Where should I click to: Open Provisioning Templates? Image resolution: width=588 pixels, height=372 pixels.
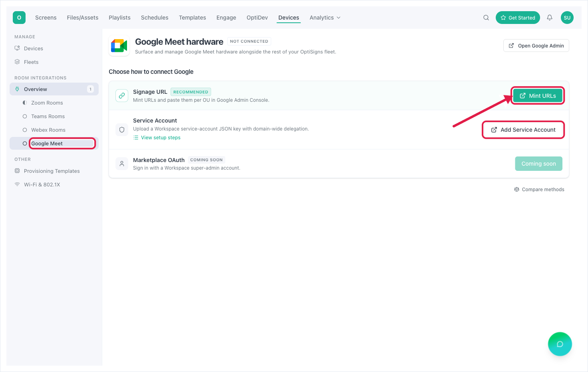(54, 171)
